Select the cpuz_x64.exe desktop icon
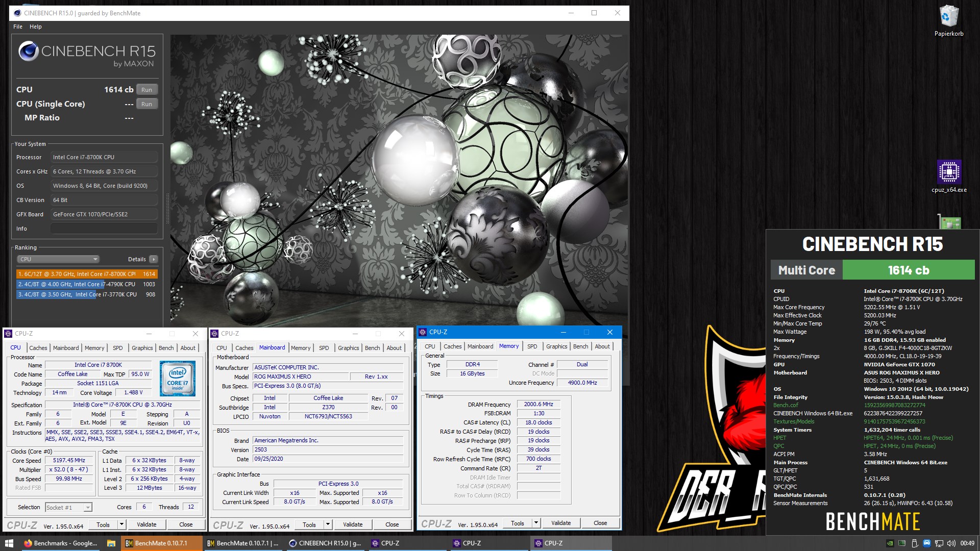The image size is (980, 551). (x=949, y=177)
